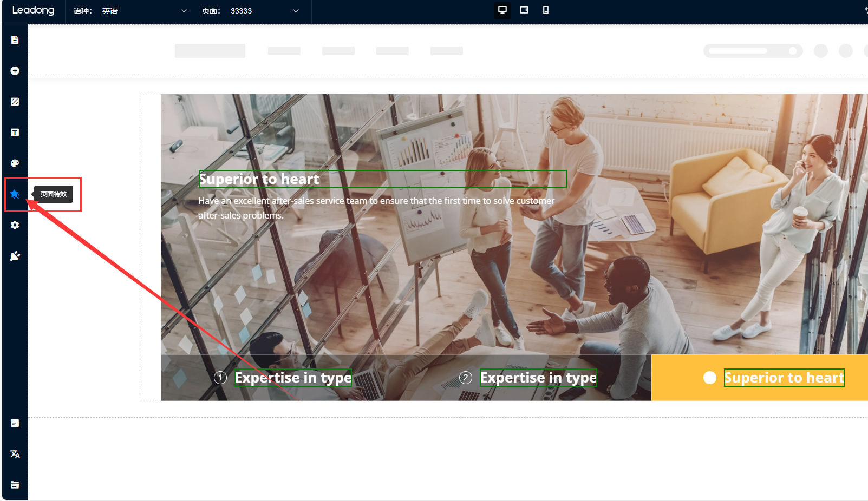Image resolution: width=868 pixels, height=501 pixels.
Task: Click the Leadong logo
Action: [33, 10]
